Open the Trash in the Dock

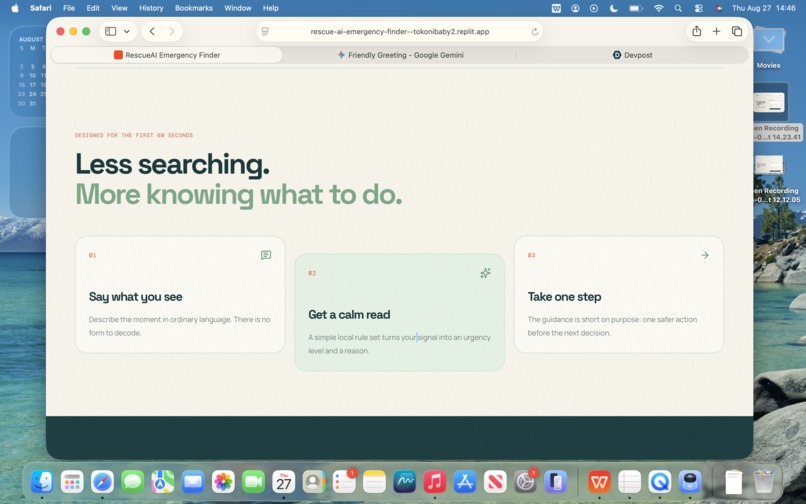[764, 482]
